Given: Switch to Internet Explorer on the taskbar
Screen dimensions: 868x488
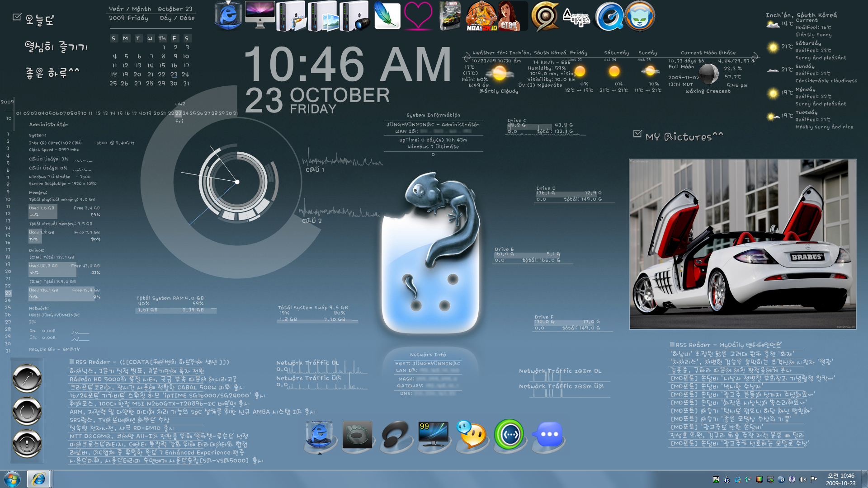Looking at the screenshot, I should pyautogui.click(x=38, y=479).
